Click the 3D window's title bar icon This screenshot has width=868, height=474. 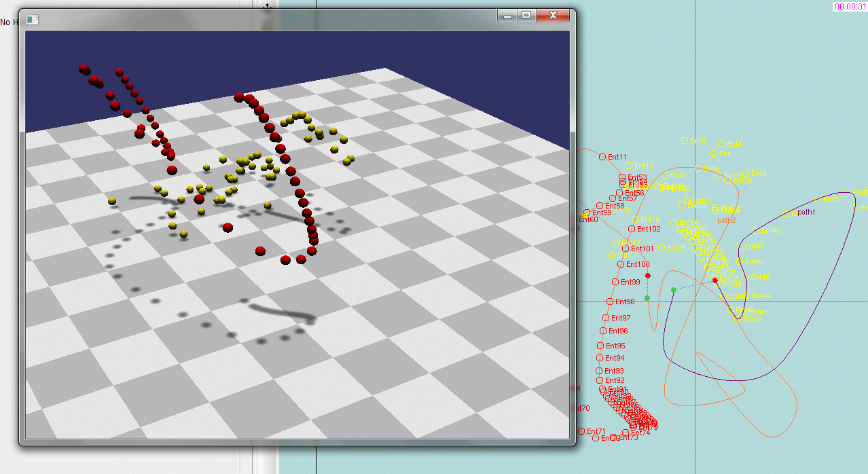[x=32, y=19]
